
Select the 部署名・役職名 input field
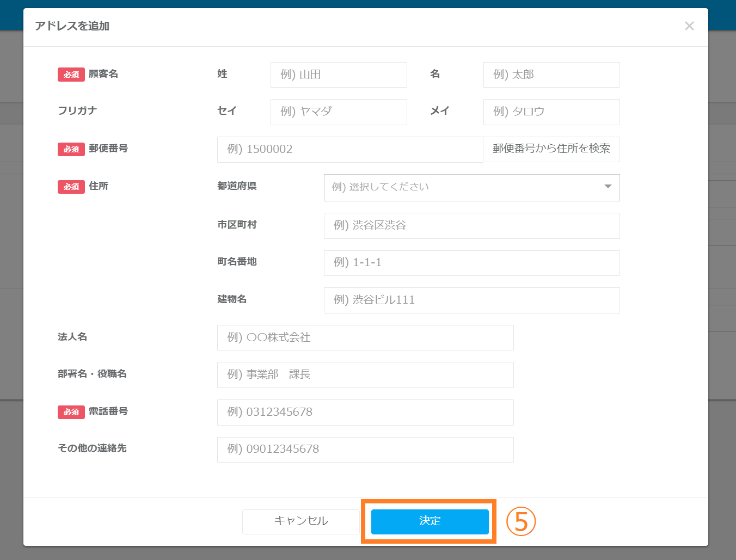click(365, 374)
